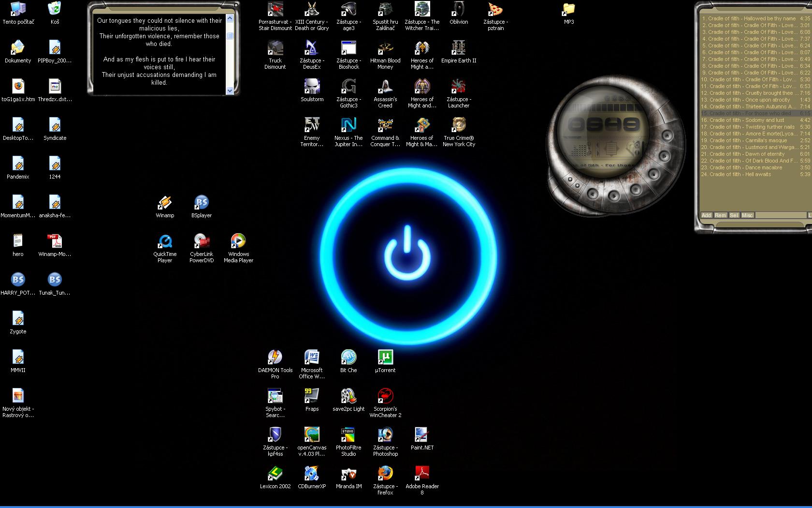Open the Add menu in the playlist
Viewport: 812px width, 508px height.
(x=706, y=215)
